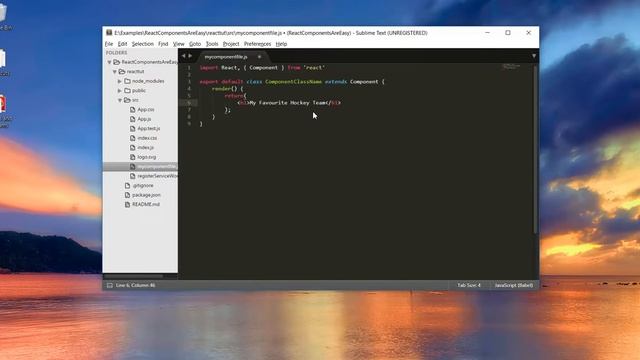Image resolution: width=640 pixels, height=360 pixels.
Task: Select the mycomponentfile.js tab
Action: [x=226, y=57]
